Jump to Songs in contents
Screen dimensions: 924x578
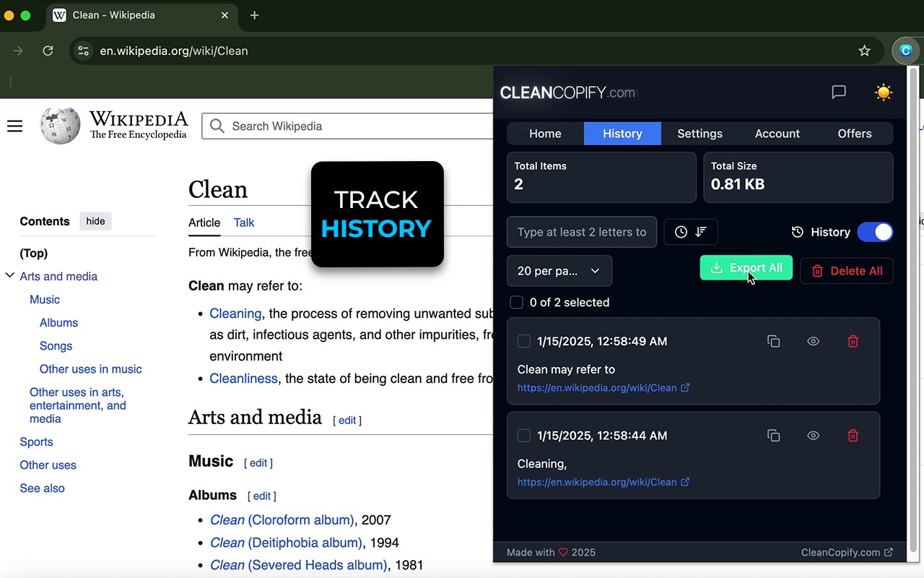56,345
